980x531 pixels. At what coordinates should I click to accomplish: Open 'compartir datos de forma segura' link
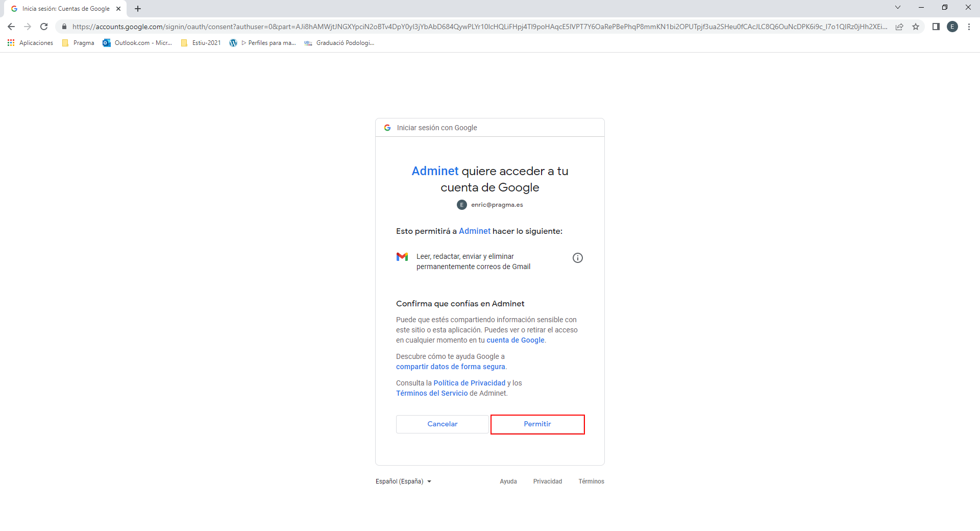(x=451, y=367)
